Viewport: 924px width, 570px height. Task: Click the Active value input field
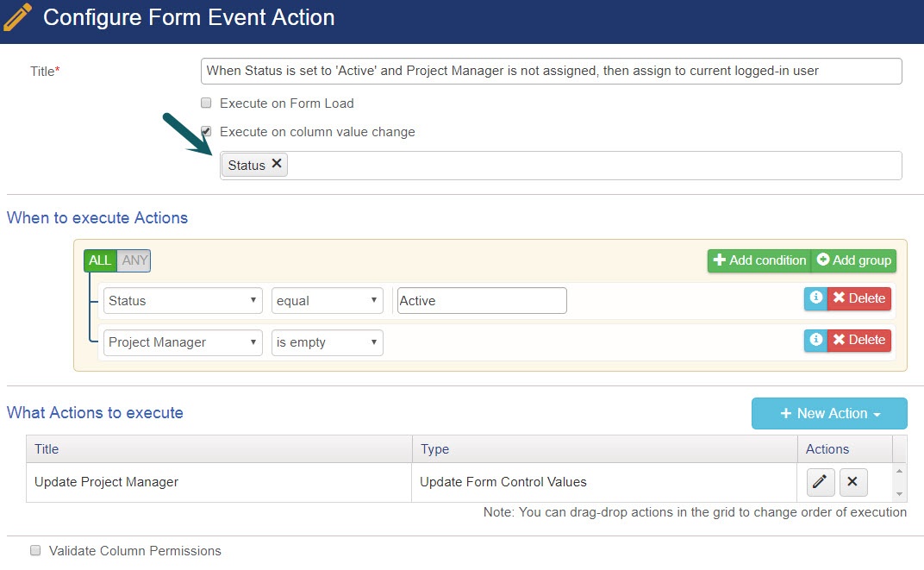click(481, 301)
